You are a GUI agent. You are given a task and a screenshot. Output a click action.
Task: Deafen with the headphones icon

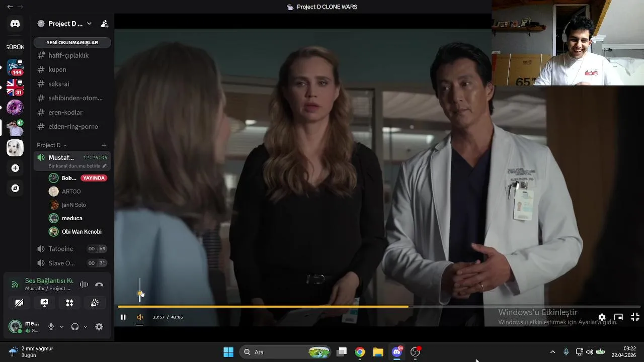[75, 327]
